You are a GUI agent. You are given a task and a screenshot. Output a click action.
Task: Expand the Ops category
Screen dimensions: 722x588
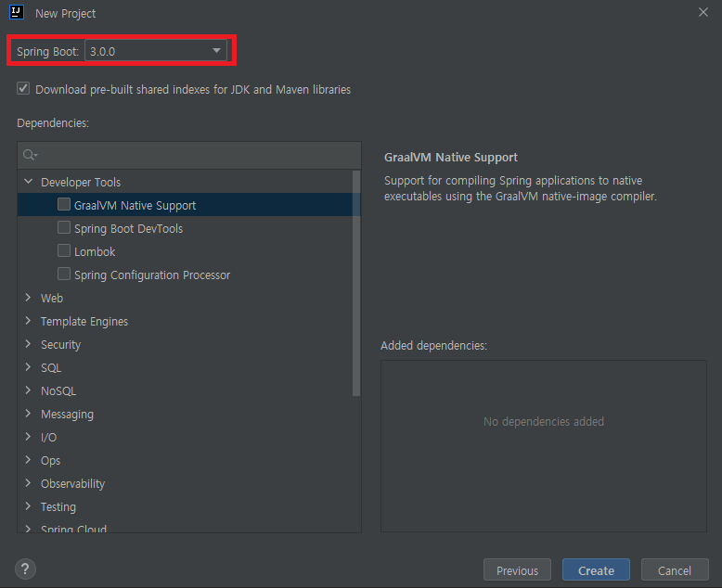coord(29,460)
